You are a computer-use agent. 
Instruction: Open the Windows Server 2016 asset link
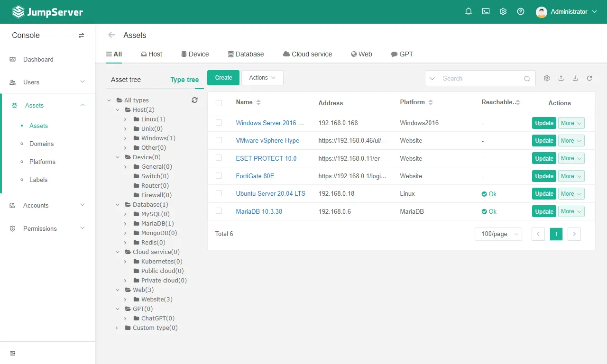coord(270,123)
